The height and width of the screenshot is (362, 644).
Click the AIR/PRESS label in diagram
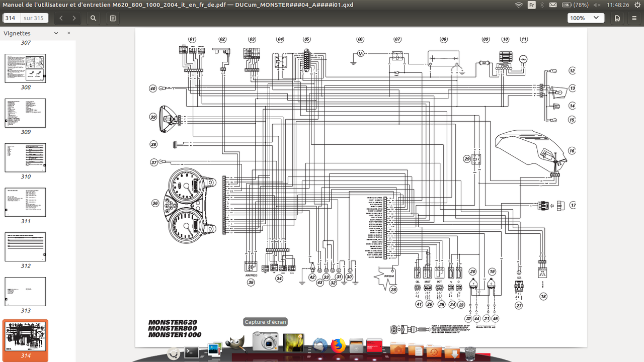tap(251, 275)
